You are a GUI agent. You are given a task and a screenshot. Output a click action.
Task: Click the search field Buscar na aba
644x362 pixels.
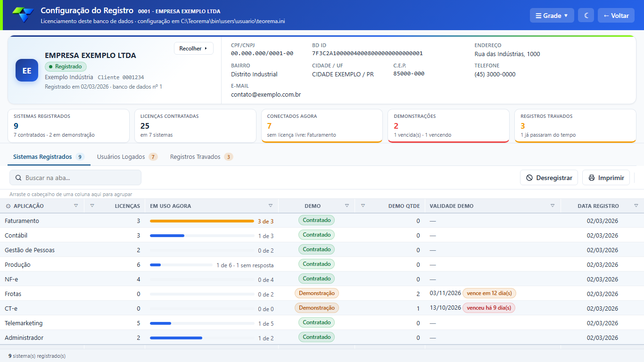coord(75,178)
